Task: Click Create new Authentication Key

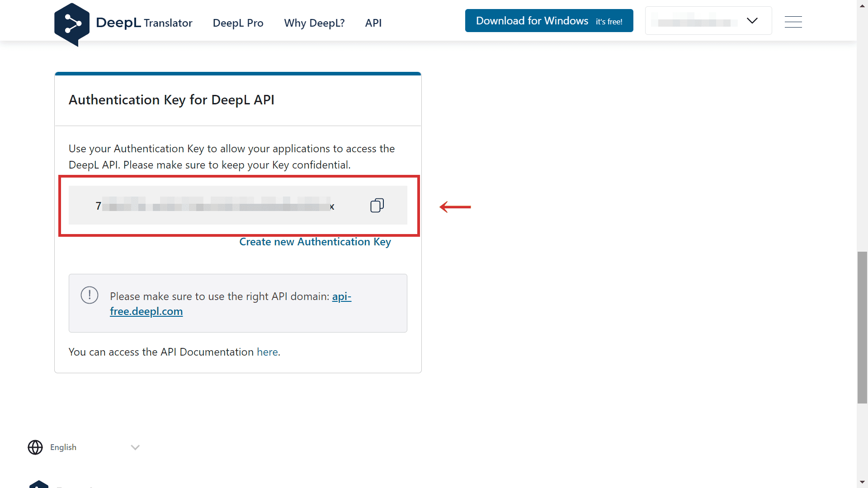Action: click(x=315, y=242)
